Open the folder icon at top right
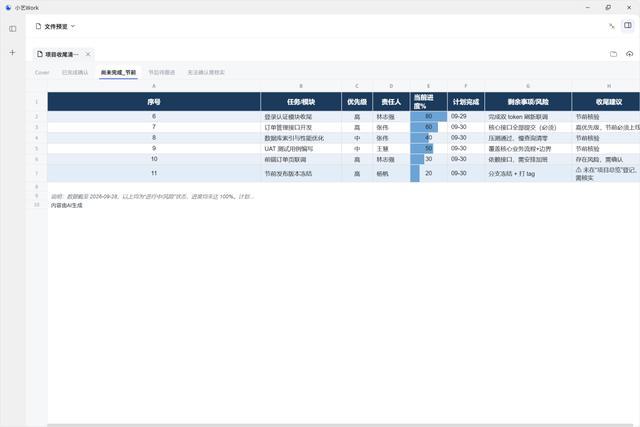This screenshot has height=427, width=640. (613, 54)
